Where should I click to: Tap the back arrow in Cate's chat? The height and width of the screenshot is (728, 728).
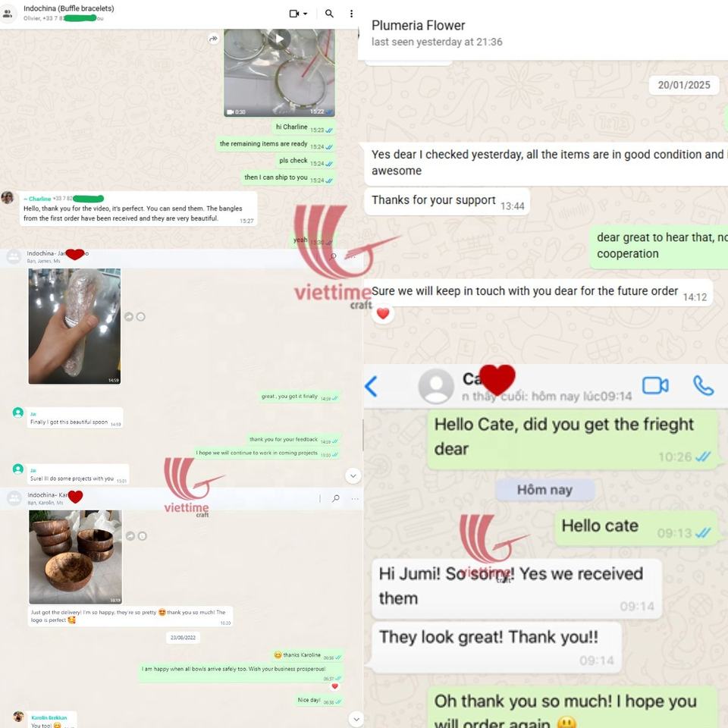(x=371, y=386)
